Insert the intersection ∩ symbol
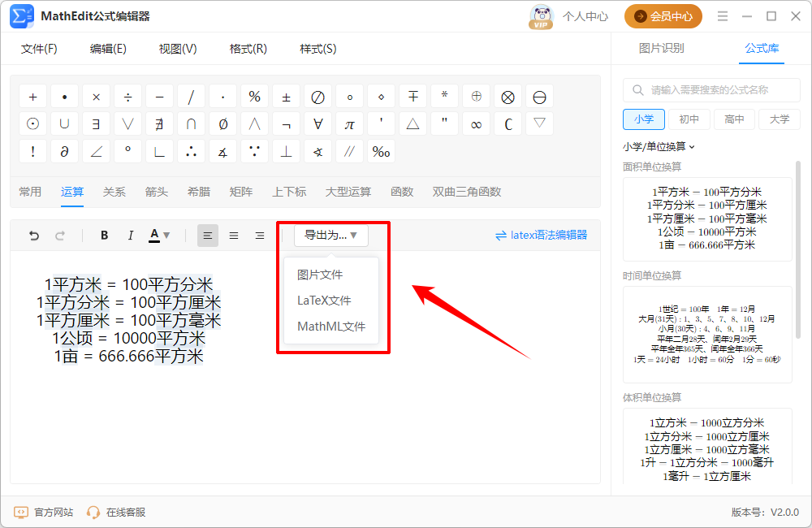Viewport: 812px width, 528px height. click(x=191, y=123)
